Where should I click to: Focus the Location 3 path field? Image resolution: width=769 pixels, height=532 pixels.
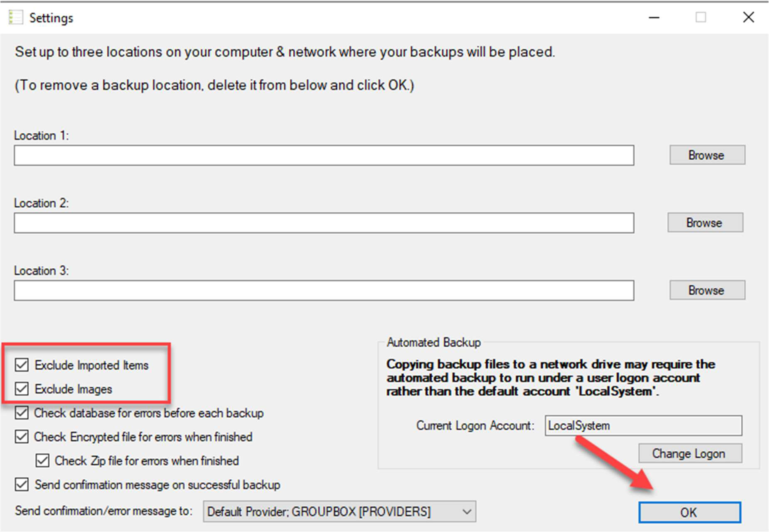(324, 290)
